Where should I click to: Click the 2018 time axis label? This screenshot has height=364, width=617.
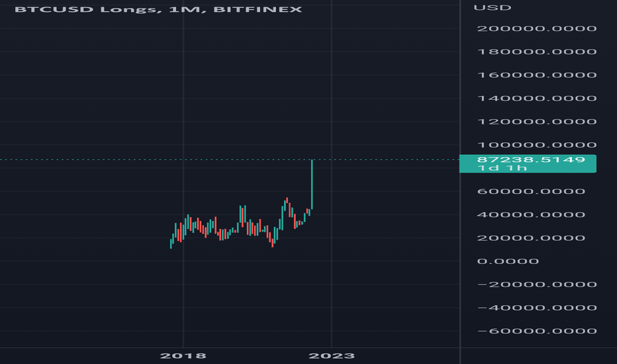183,356
